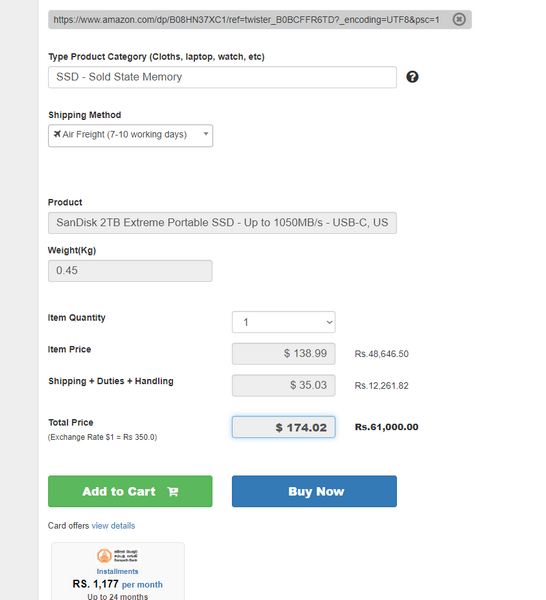The image size is (546, 600).
Task: Click the Weight(Kg) field showing 0.45
Action: 130,271
